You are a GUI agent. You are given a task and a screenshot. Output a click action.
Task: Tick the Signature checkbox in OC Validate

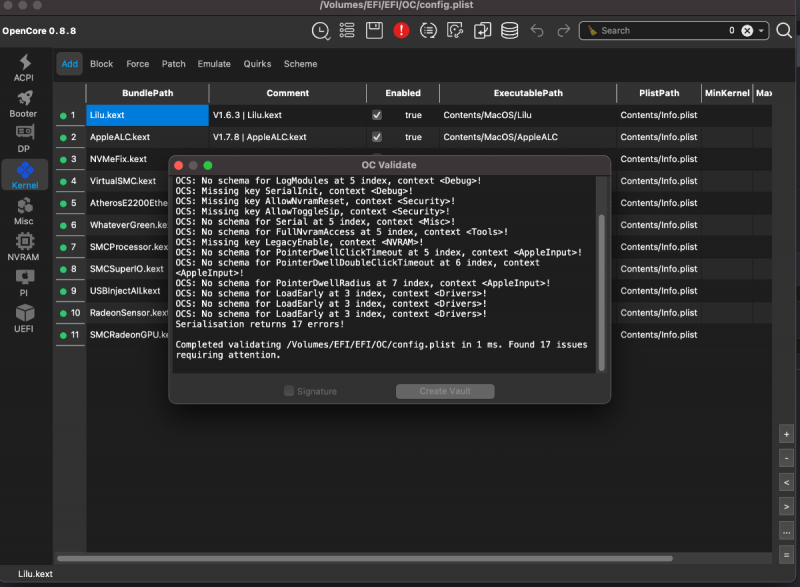point(289,391)
